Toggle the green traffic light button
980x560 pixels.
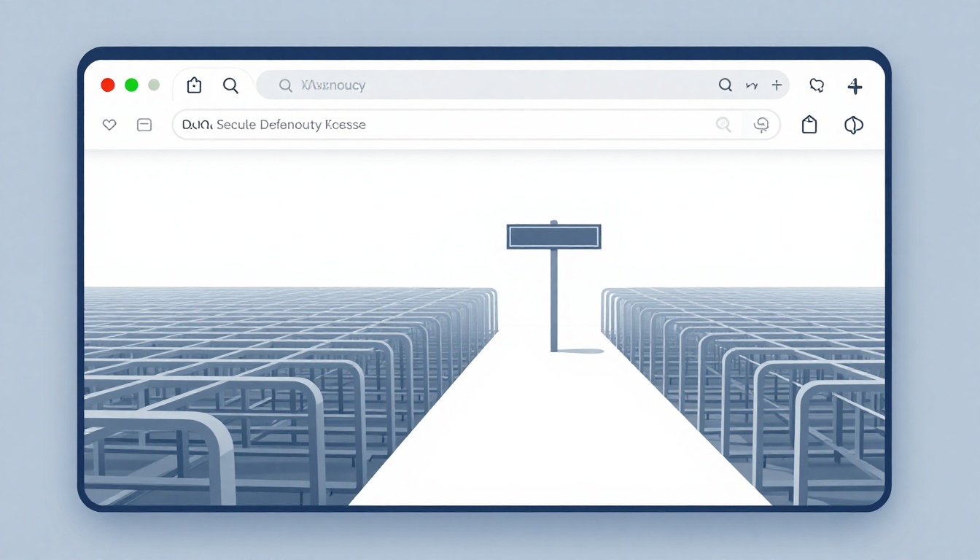tap(131, 85)
